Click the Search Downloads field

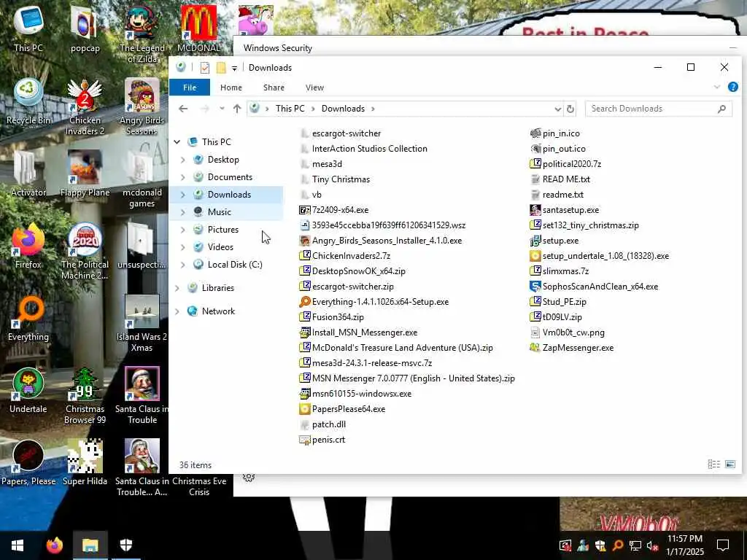[659, 109]
